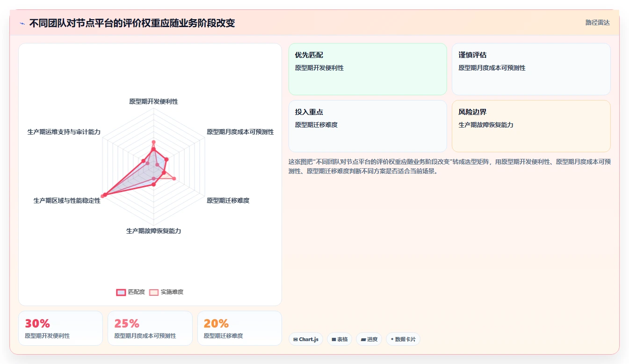Click the 30% value

pyautogui.click(x=37, y=323)
